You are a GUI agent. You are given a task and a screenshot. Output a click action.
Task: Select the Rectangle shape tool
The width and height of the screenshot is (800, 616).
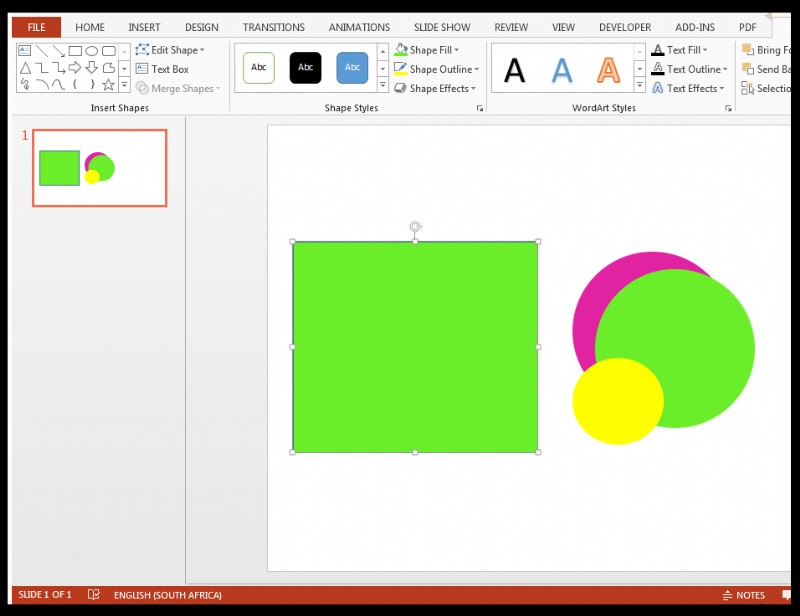point(75,50)
